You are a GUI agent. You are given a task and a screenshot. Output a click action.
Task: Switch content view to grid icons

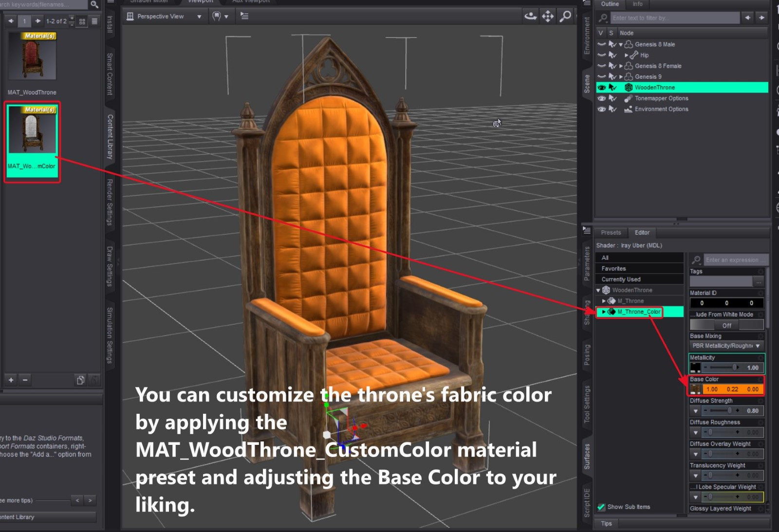[82, 21]
